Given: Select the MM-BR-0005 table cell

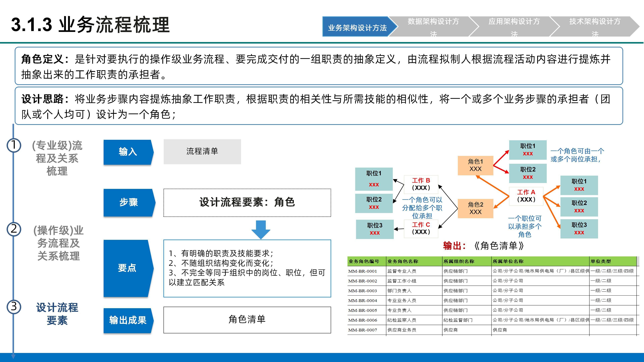Looking at the screenshot, I should pos(366,310).
